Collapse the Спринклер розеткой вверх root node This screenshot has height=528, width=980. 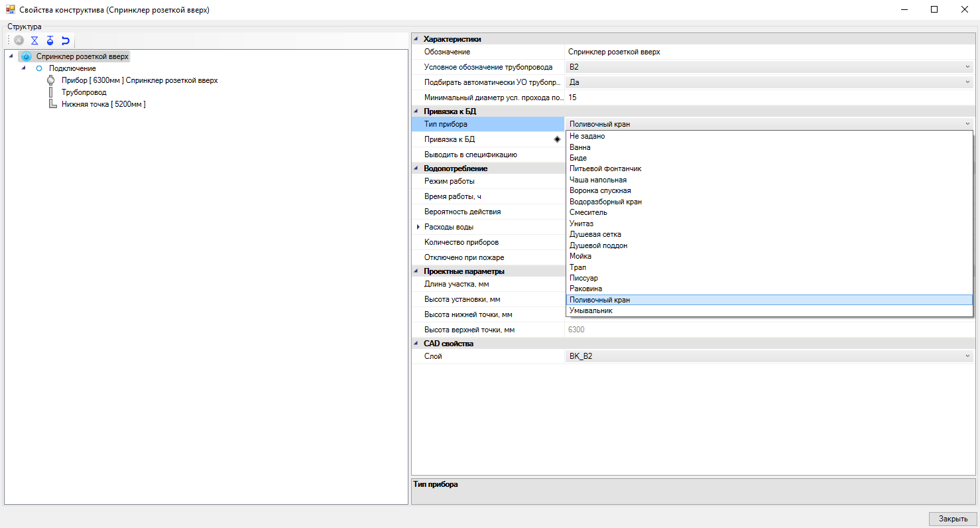pyautogui.click(x=11, y=56)
